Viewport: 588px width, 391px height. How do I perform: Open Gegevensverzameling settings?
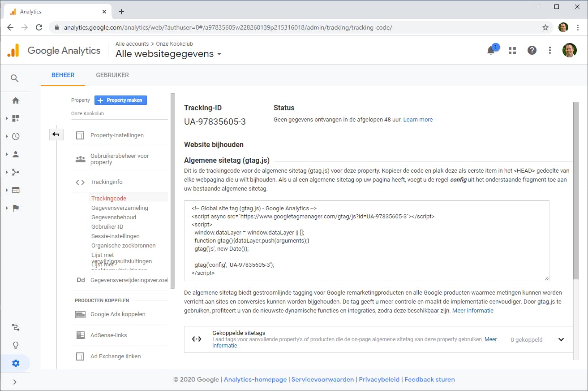120,208
